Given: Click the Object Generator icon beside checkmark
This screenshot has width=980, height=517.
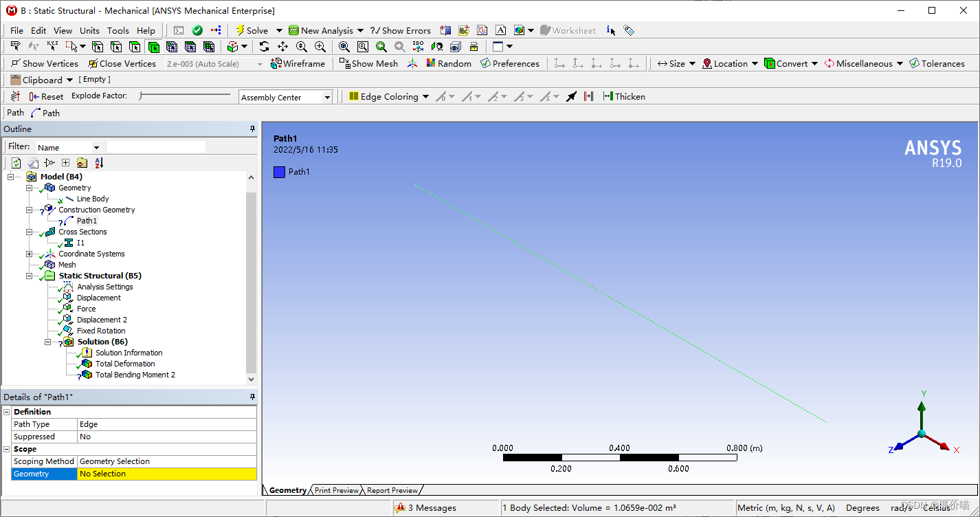Looking at the screenshot, I should pyautogui.click(x=216, y=30).
